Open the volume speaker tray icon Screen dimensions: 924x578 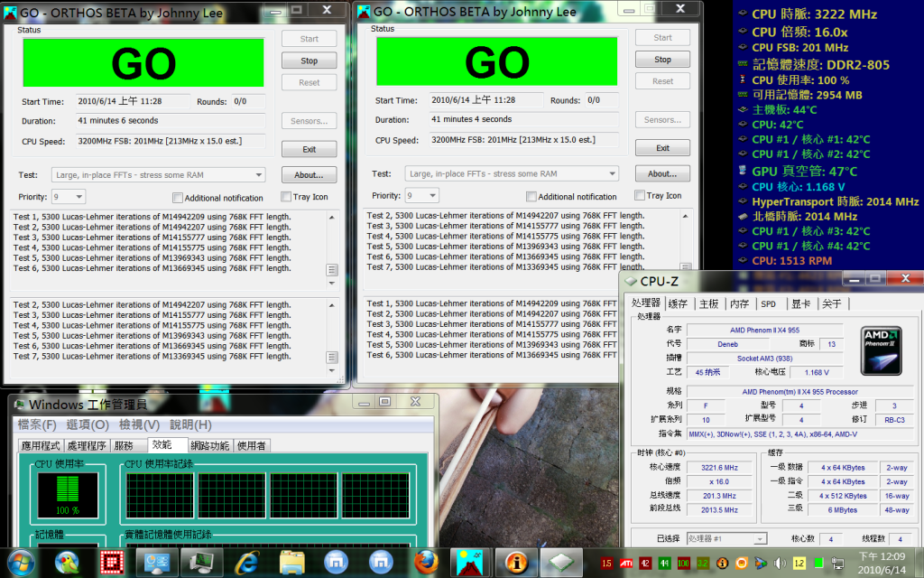[780, 564]
